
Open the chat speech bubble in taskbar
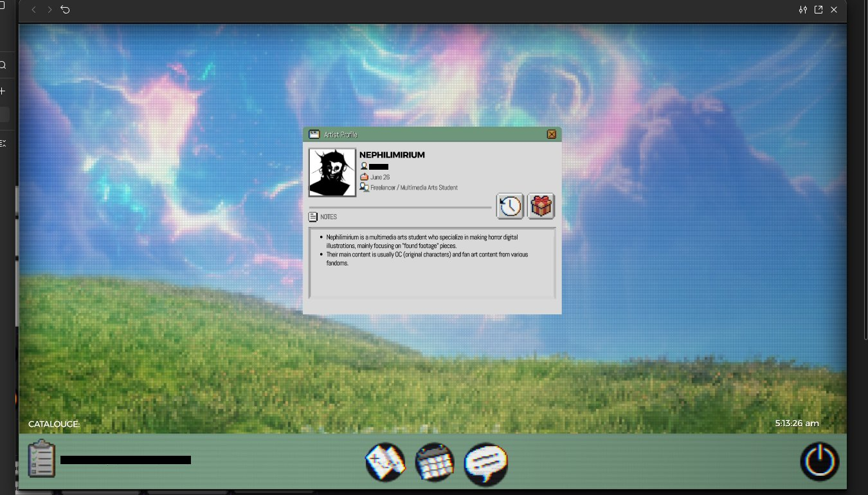485,462
